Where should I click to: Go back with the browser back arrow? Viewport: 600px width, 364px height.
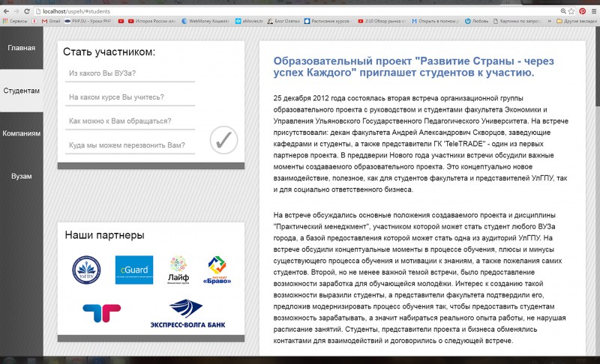[x=6, y=11]
